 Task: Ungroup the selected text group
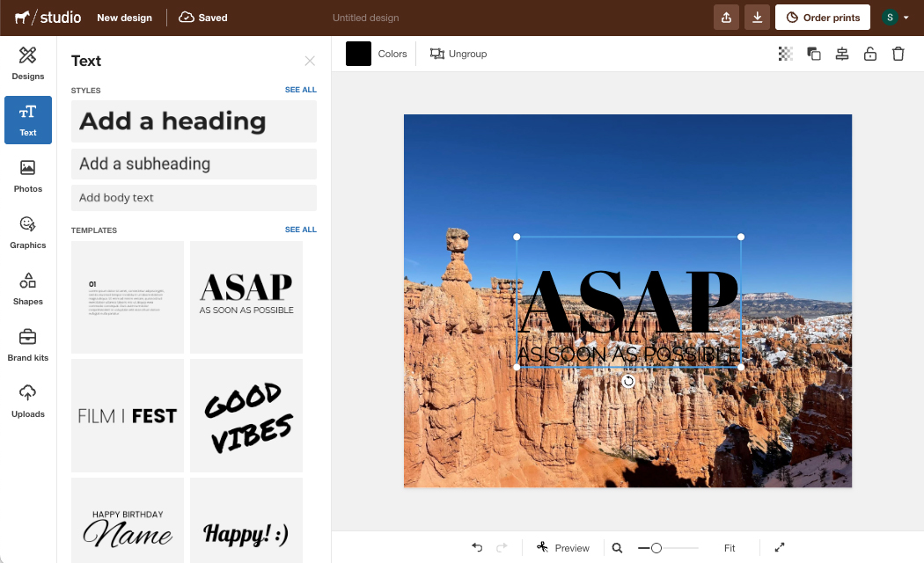click(458, 54)
